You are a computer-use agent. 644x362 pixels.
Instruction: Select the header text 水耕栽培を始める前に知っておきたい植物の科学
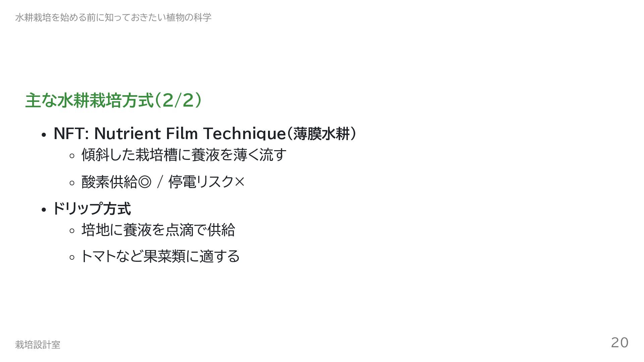(x=113, y=17)
